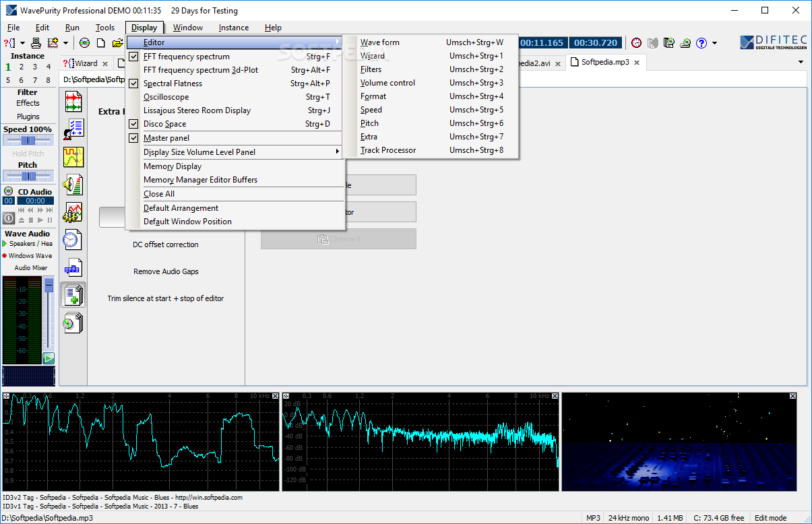Open dropdown arrow beside chart plus icon
The width and height of the screenshot is (812, 524).
tap(65, 43)
